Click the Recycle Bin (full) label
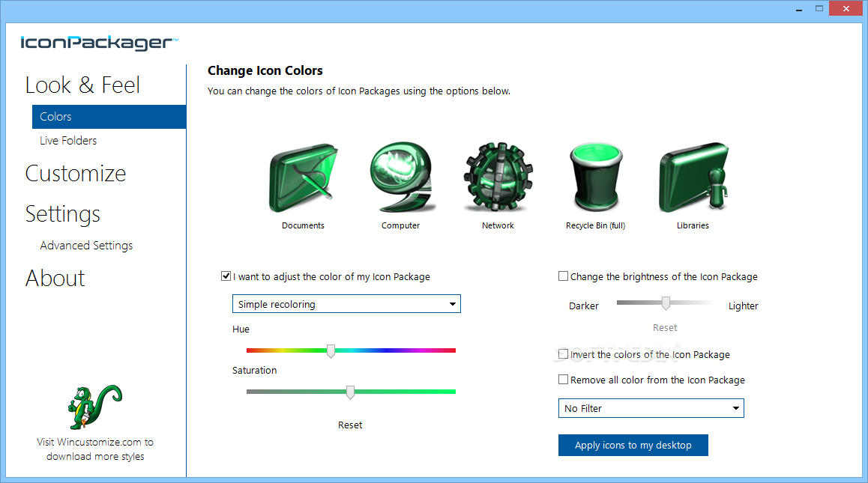868x483 pixels. [x=596, y=225]
